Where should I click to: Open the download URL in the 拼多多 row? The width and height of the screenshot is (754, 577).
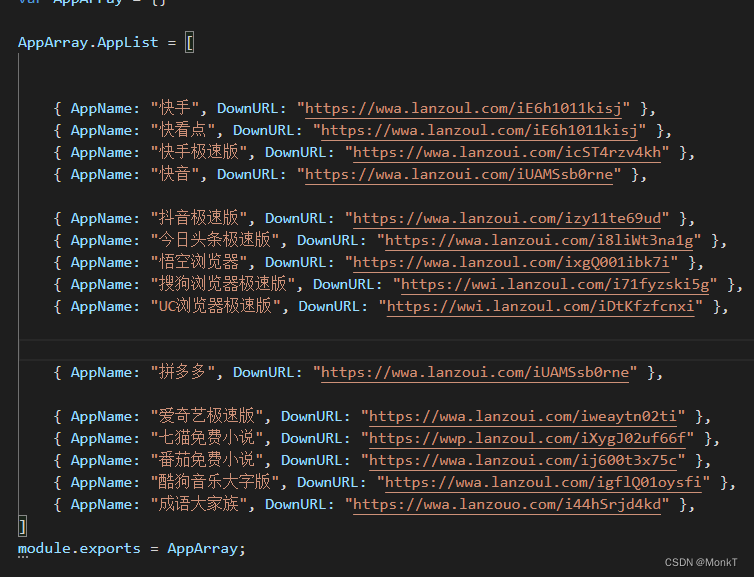click(x=475, y=372)
